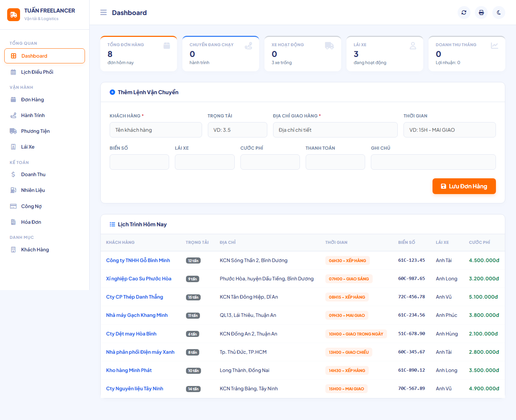Viewport: 516px width, 420px height.
Task: Click the 12 tấn weight badge
Action: 193,261
